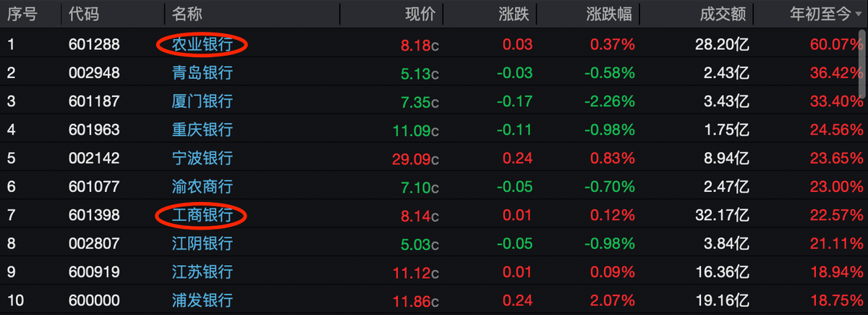
Task: Click the -0.17 change value cell
Action: tap(515, 101)
